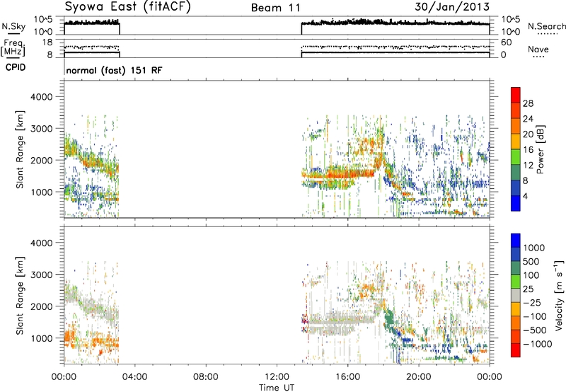The height and width of the screenshot is (392, 566).
Task: Pick the dark teal green segment of velocity colorbar
Action: (x=516, y=268)
